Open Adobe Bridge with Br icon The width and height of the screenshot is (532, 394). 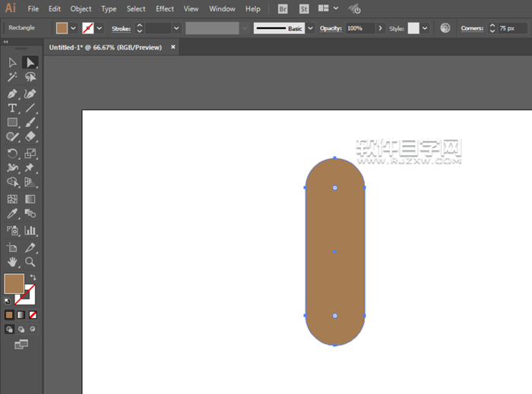click(x=283, y=9)
